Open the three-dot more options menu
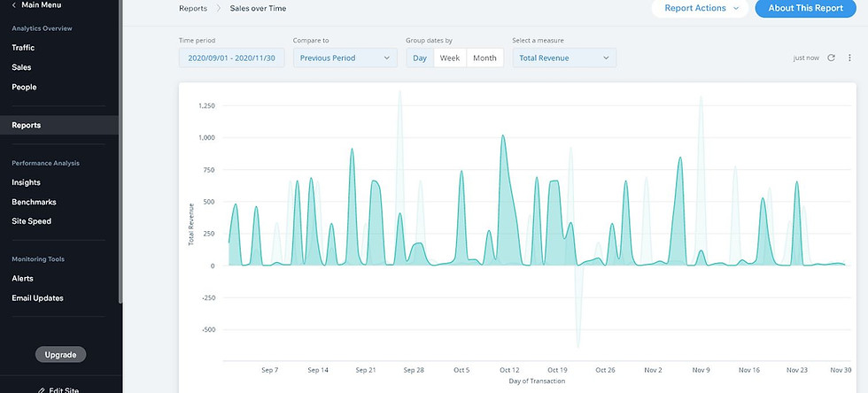 click(849, 58)
